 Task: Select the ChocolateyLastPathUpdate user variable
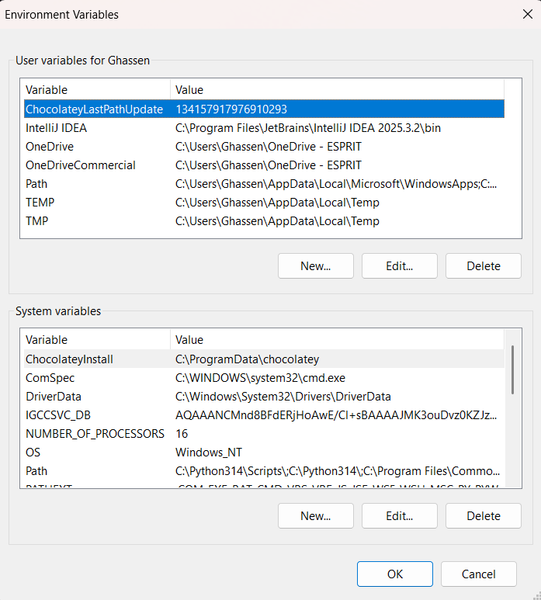pyautogui.click(x=264, y=109)
